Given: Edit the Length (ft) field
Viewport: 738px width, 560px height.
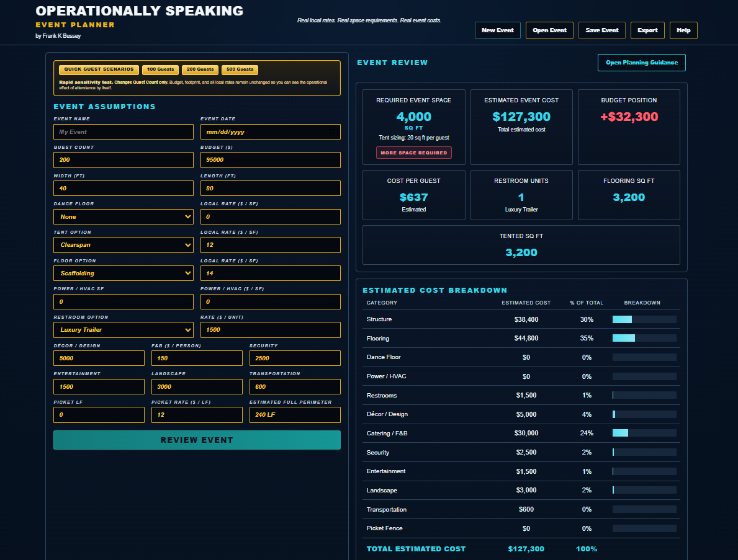Looking at the screenshot, I should [x=270, y=188].
